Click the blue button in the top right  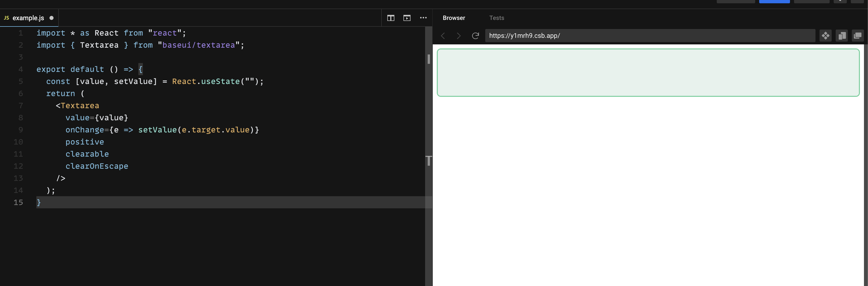click(x=774, y=1)
